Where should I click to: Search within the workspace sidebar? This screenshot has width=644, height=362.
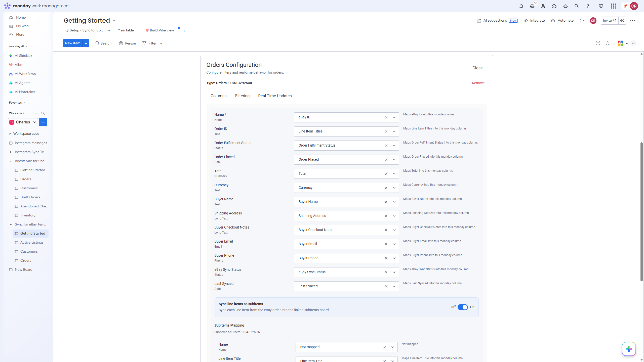(x=43, y=113)
